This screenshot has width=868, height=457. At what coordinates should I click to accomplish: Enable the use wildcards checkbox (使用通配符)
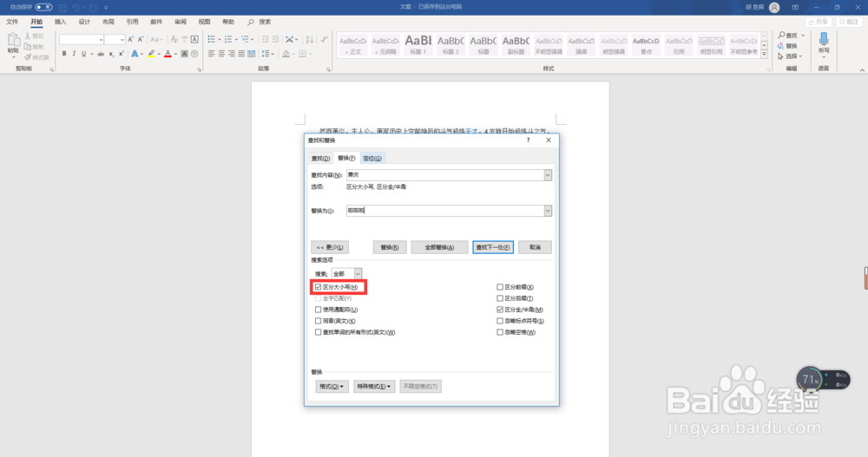tap(319, 310)
